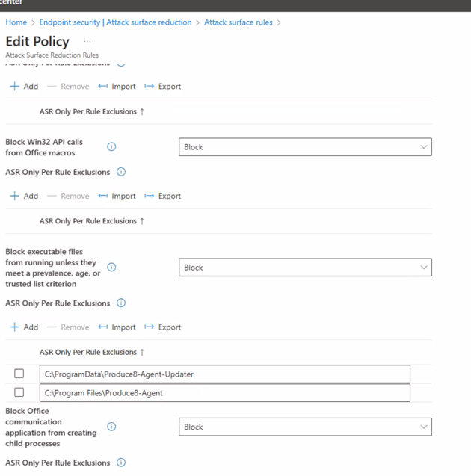Click Export above the Produce8 exclusion paths

point(163,327)
